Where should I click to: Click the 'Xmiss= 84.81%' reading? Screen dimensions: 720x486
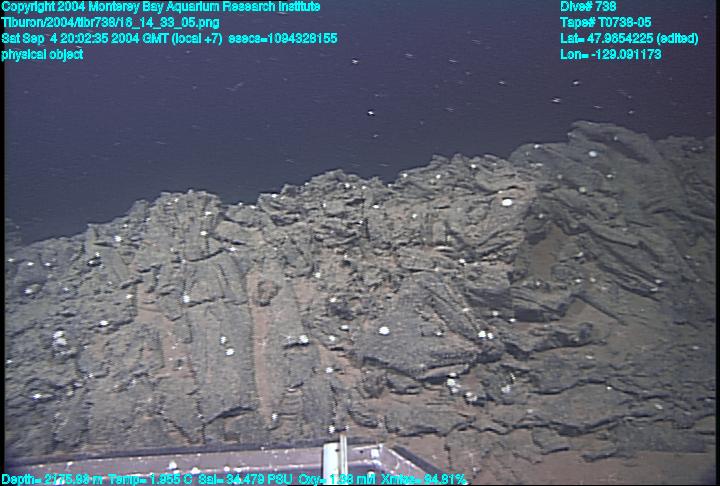coord(424,480)
